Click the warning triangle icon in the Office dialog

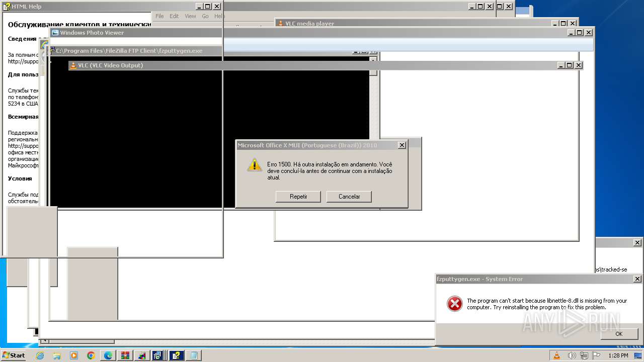coord(255,164)
